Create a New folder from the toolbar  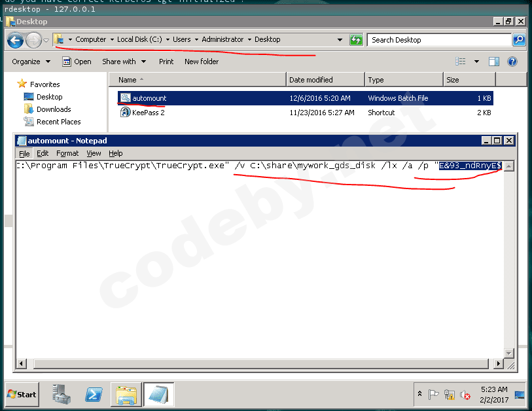coord(202,62)
